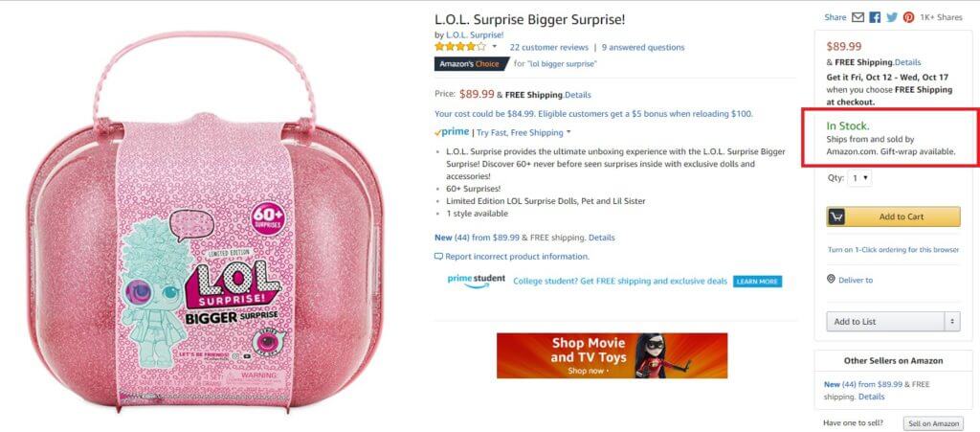Click the cart icon on Add to Cart
This screenshot has width=980, height=432.
tap(836, 216)
